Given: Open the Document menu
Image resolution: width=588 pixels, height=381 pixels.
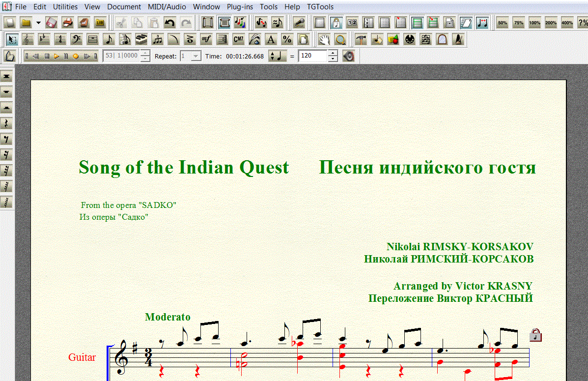Looking at the screenshot, I should (x=124, y=7).
